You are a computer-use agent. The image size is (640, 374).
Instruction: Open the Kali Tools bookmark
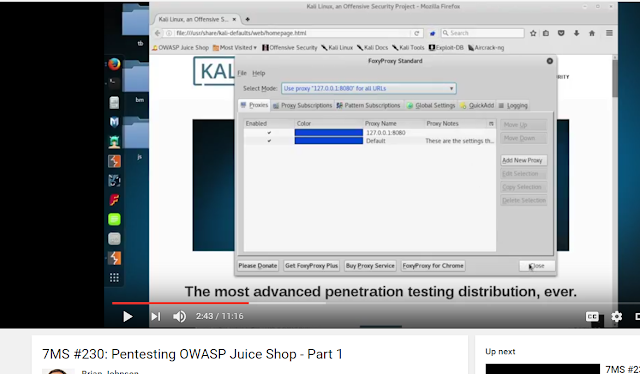click(x=409, y=47)
